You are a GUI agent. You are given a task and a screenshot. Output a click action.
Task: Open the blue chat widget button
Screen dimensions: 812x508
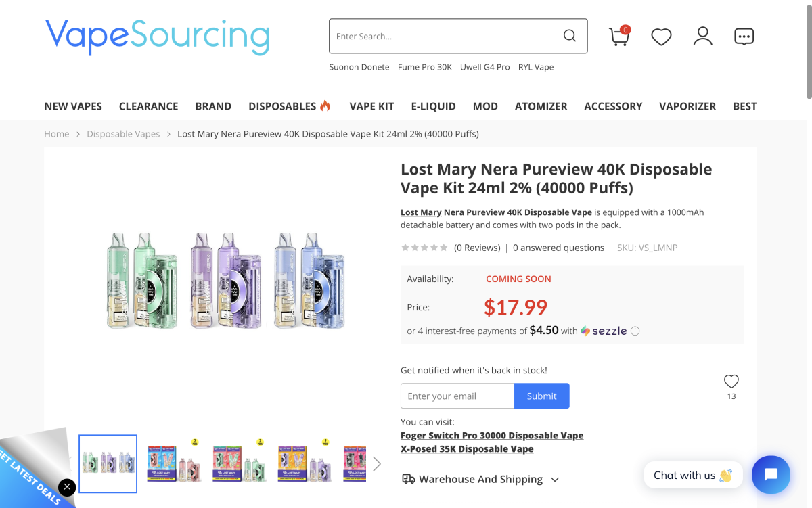pos(771,475)
